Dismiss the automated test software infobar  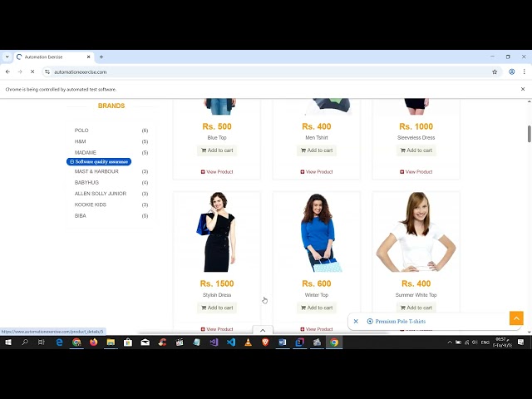523,89
